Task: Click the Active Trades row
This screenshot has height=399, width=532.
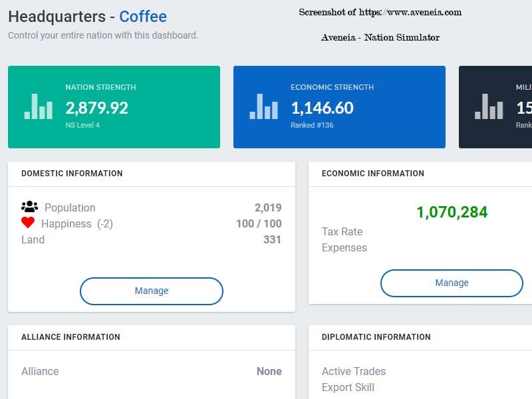Action: [354, 371]
